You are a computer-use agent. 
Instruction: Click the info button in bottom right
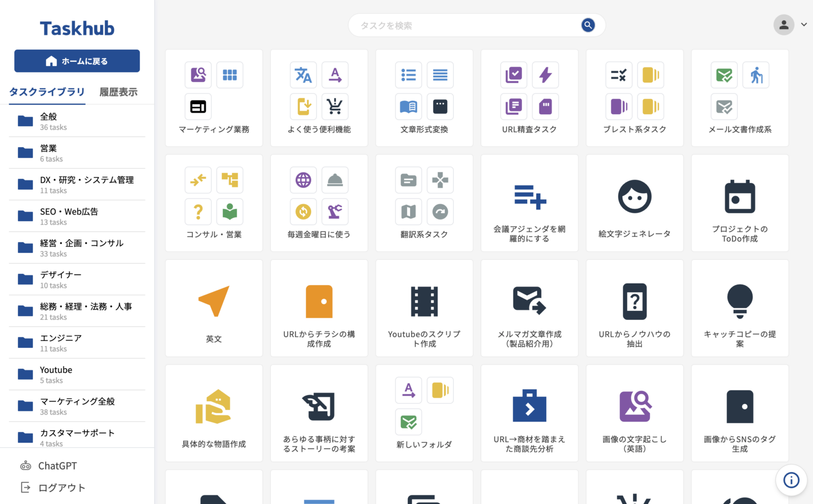(791, 480)
